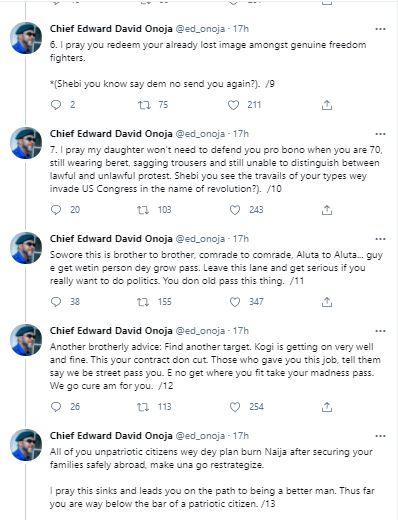Retweet the tweet with 155 retweets
Screen dimensions: 398x520
(143, 302)
